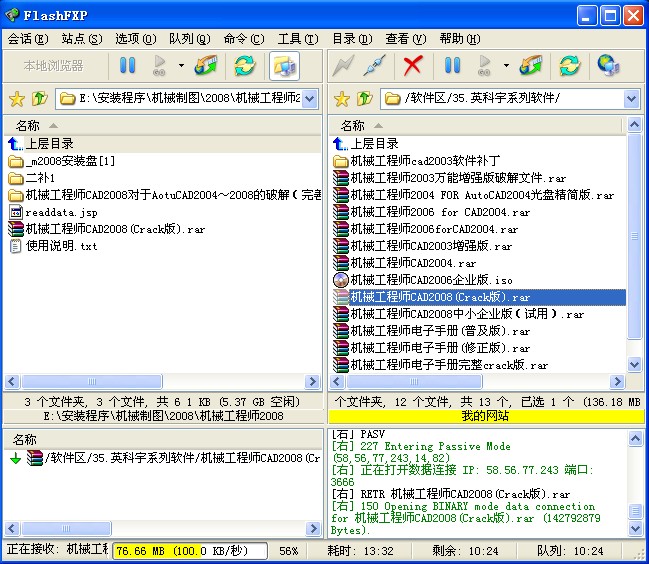Click the right pane transfer files arrow icon

coord(531,65)
